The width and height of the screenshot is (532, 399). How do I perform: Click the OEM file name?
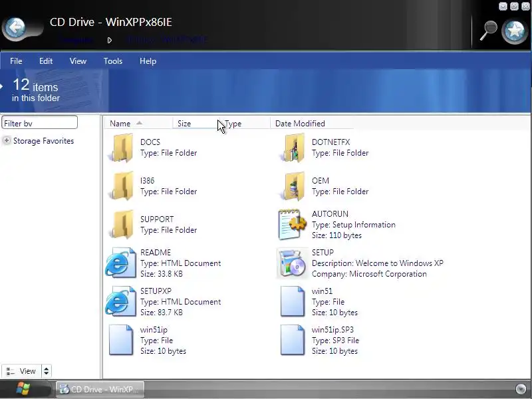pyautogui.click(x=321, y=180)
